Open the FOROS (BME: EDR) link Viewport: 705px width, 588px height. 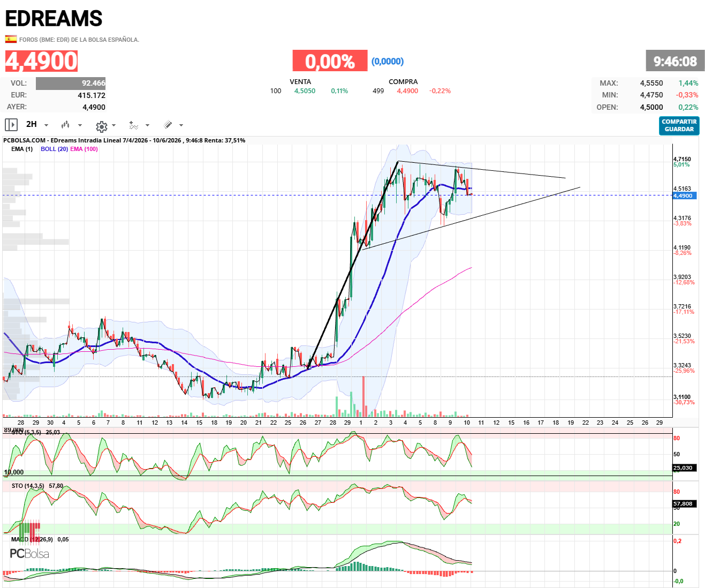click(79, 40)
